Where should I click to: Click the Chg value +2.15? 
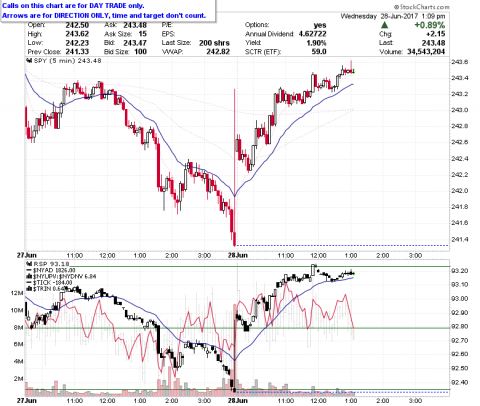(x=436, y=34)
